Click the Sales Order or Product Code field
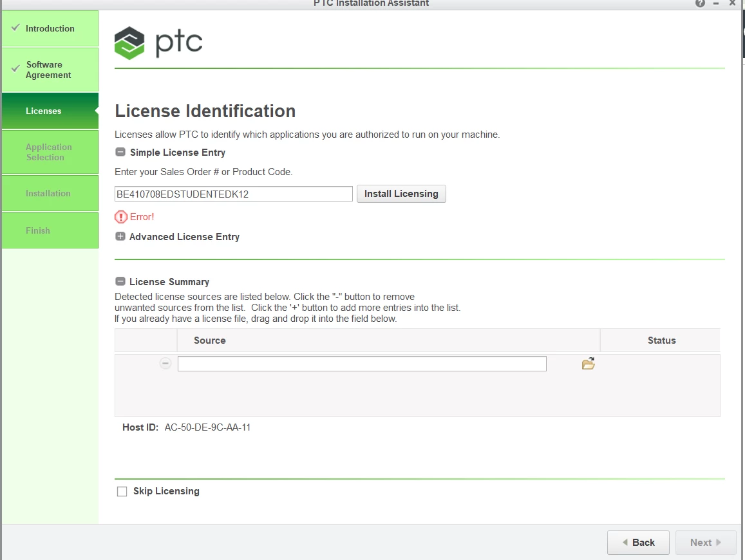The image size is (745, 560). pos(233,194)
